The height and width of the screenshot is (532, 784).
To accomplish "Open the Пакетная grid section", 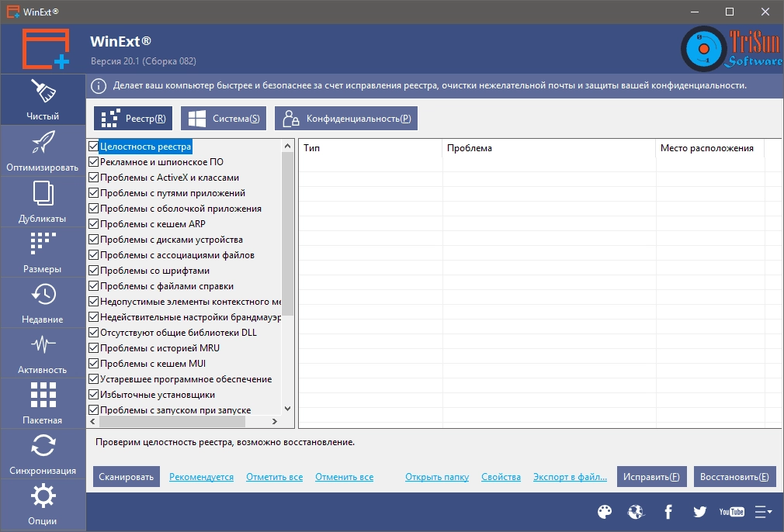I will [x=43, y=403].
